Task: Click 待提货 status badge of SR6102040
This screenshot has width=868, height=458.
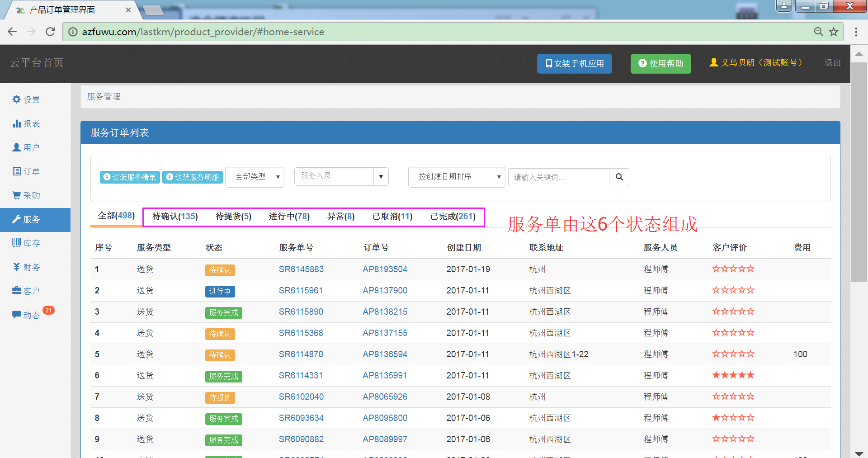Action: click(220, 398)
